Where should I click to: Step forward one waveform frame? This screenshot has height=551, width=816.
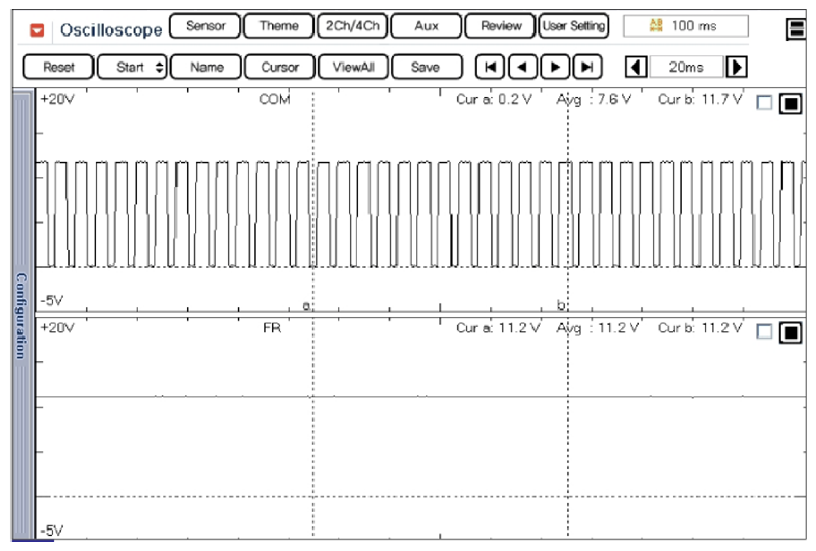[x=554, y=68]
